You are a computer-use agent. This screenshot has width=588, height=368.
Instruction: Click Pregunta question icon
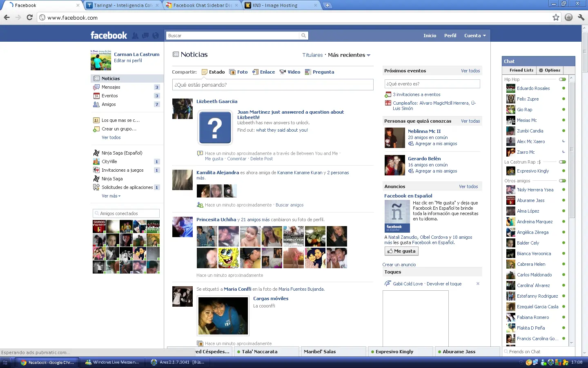coord(308,72)
